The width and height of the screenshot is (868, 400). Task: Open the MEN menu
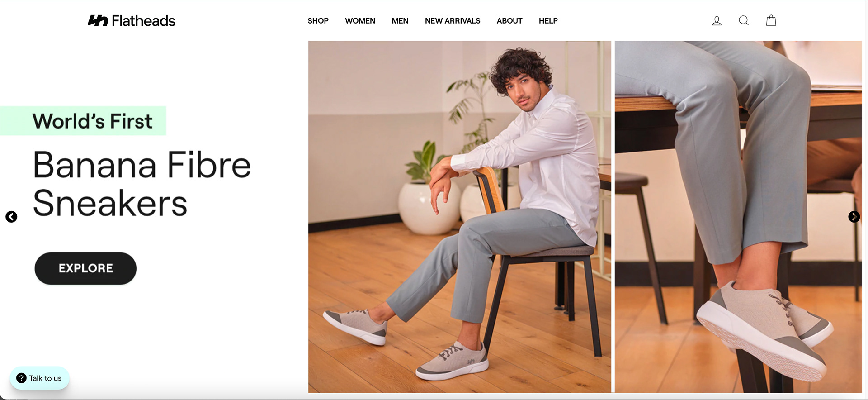(400, 21)
